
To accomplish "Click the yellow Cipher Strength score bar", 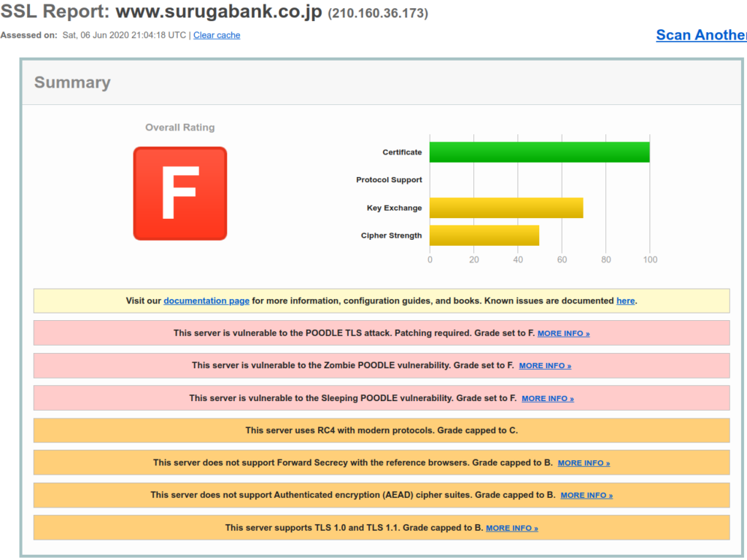I will click(484, 236).
